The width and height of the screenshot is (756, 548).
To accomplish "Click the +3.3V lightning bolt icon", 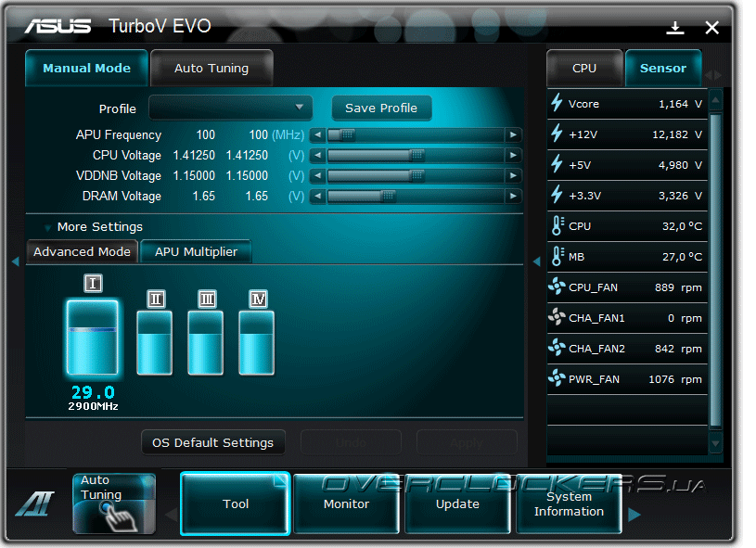I will coord(557,195).
